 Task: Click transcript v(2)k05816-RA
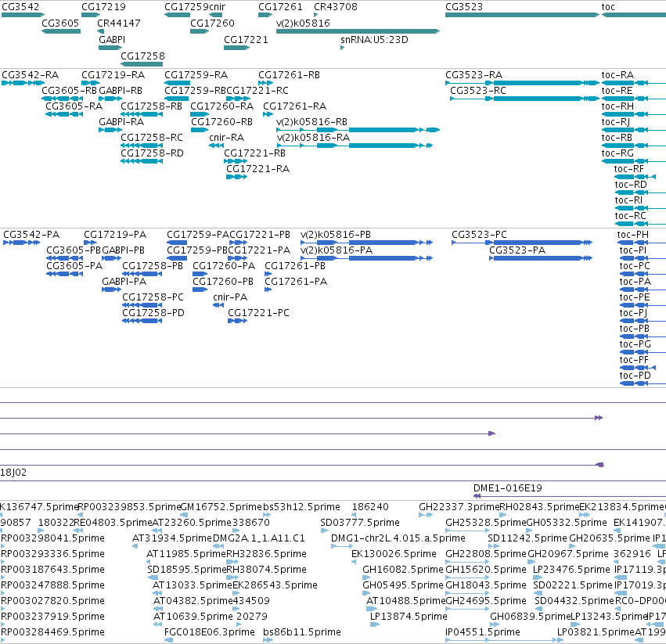pos(313,138)
